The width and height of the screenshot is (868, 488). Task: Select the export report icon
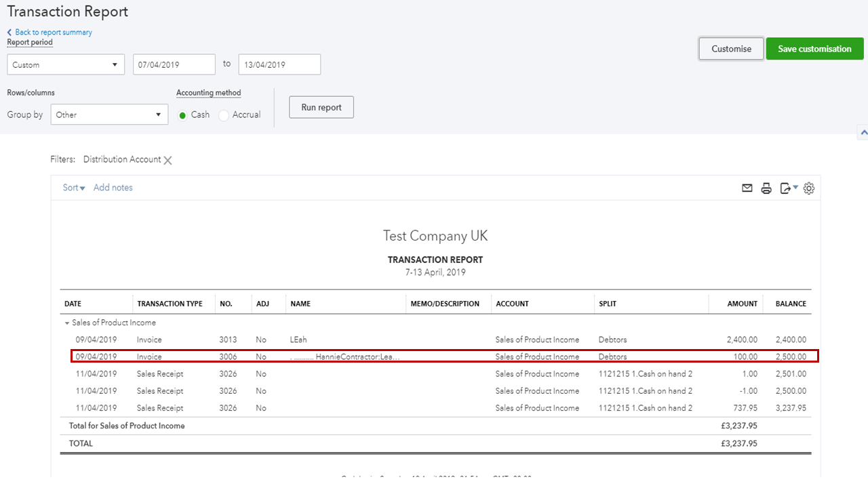786,188
